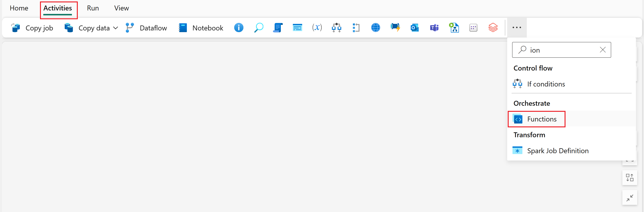Open the Copy data dropdown arrow
This screenshot has width=644, height=212.
(116, 28)
